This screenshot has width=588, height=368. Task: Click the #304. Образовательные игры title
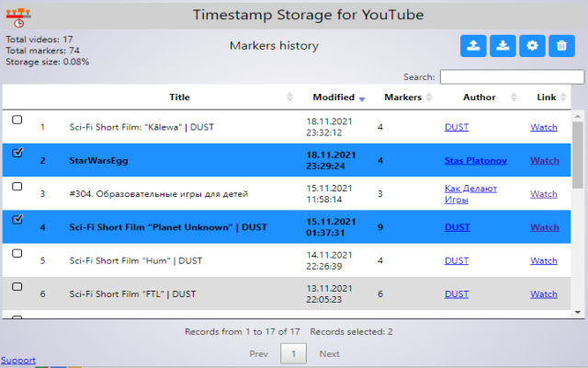point(159,194)
